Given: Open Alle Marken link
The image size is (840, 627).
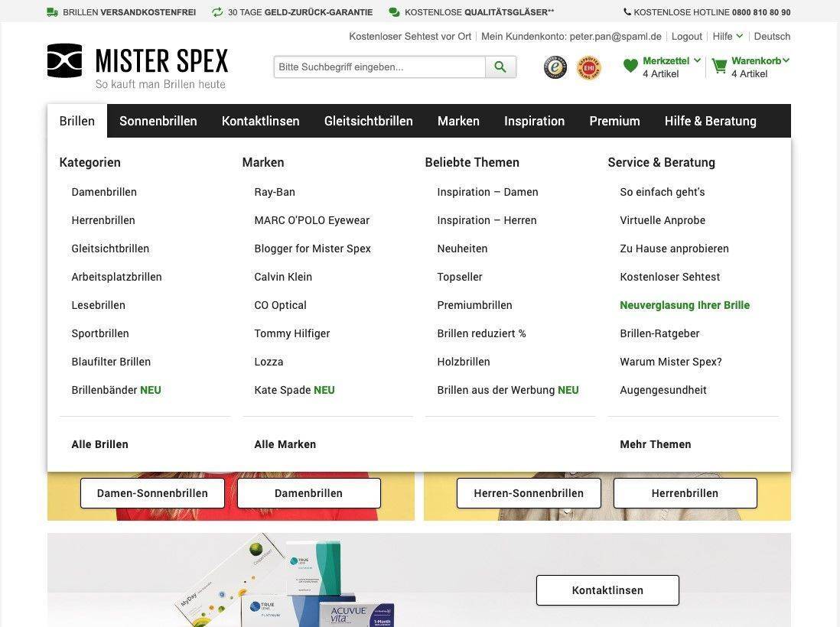Looking at the screenshot, I should click(285, 444).
